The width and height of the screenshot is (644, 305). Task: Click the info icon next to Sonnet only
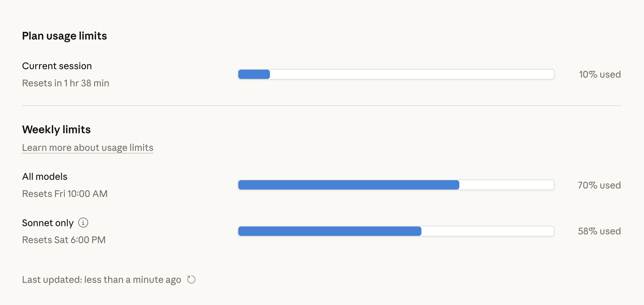pyautogui.click(x=83, y=222)
